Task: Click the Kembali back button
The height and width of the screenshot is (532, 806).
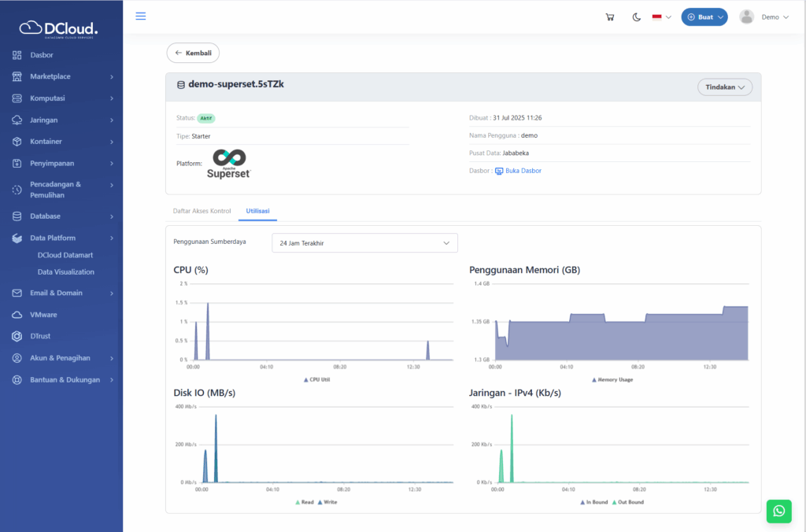Action: click(193, 53)
